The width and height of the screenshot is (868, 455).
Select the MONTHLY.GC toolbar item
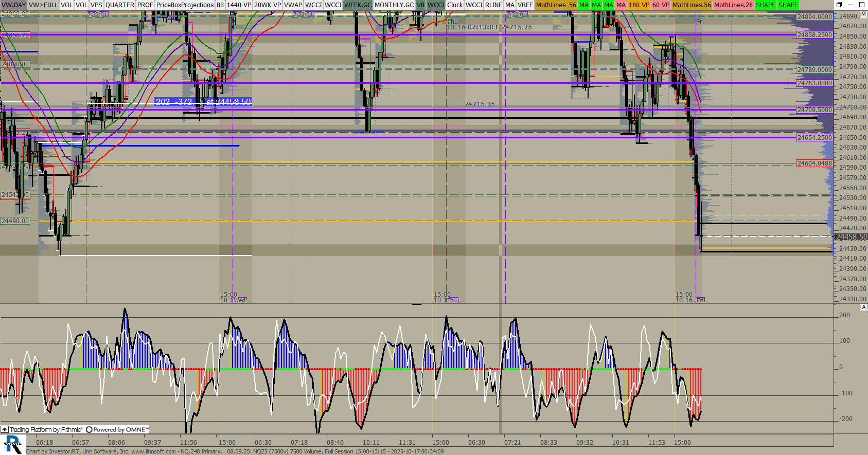click(394, 5)
